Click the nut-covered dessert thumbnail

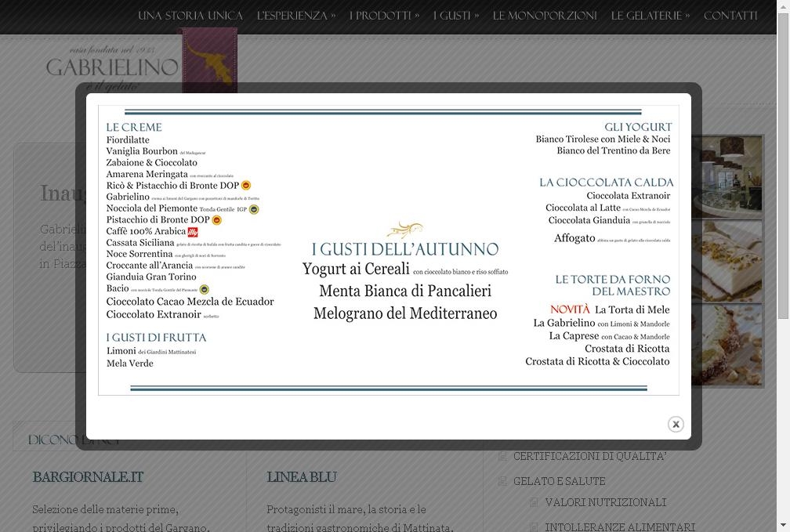(x=727, y=345)
